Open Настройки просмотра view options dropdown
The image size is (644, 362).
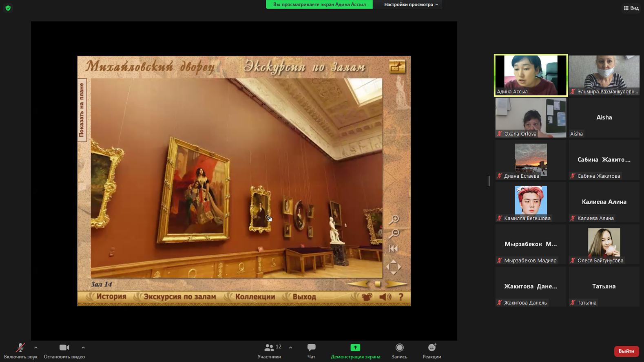(x=411, y=4)
